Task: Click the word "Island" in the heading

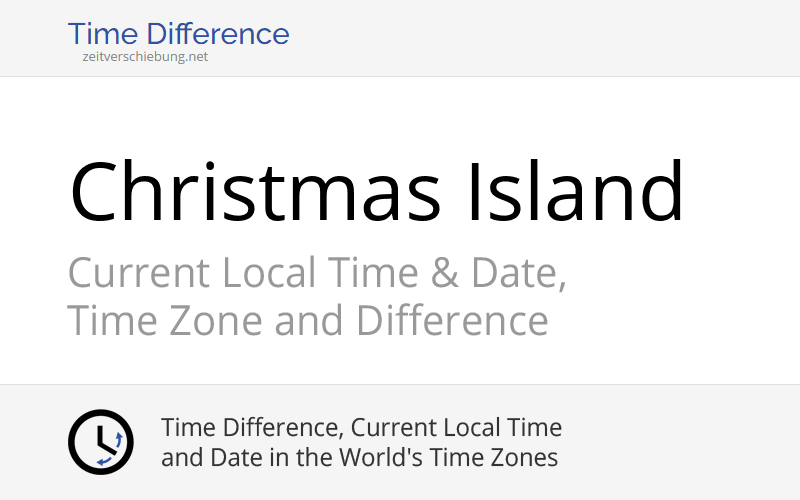Action: (576, 191)
